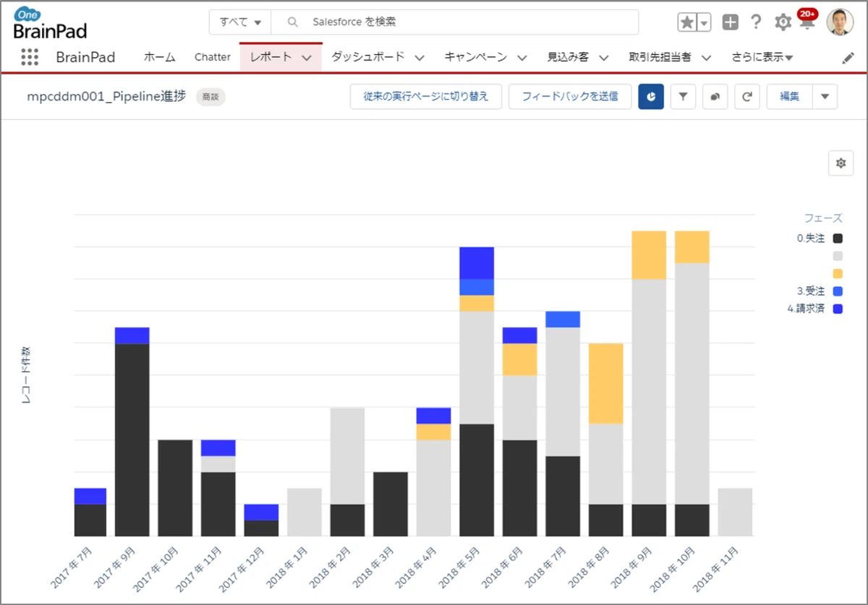Click top blue segment of 2018年5月 bar
The width and height of the screenshot is (868, 605).
click(x=477, y=263)
